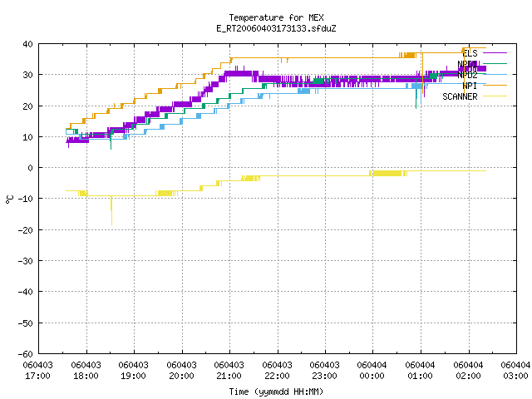The image size is (532, 399).
Task: Click the y-axis tick label '20'
Action: [x=27, y=106]
